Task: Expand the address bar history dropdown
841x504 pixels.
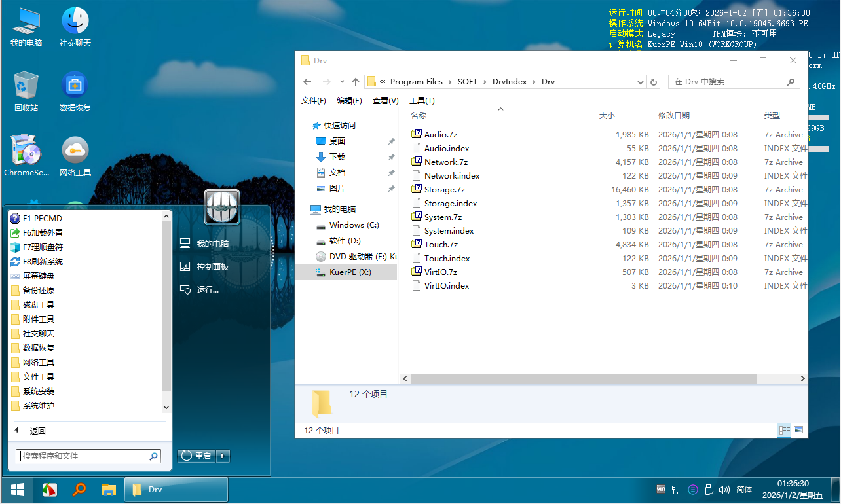Action: click(641, 82)
